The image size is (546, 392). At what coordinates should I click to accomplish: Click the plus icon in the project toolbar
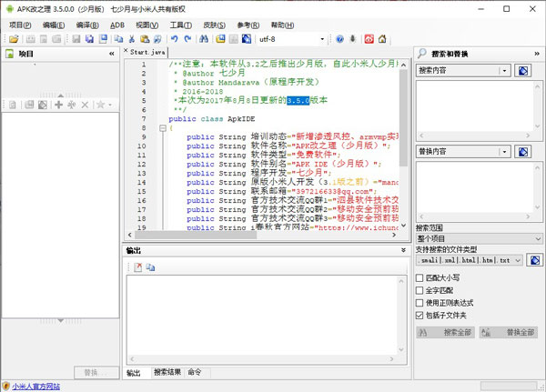tap(59, 105)
